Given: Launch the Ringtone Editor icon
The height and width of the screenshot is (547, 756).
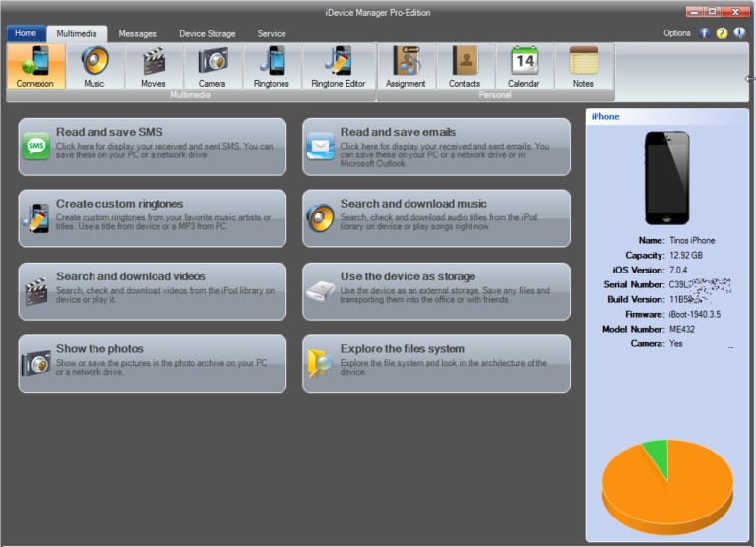Looking at the screenshot, I should (339, 66).
